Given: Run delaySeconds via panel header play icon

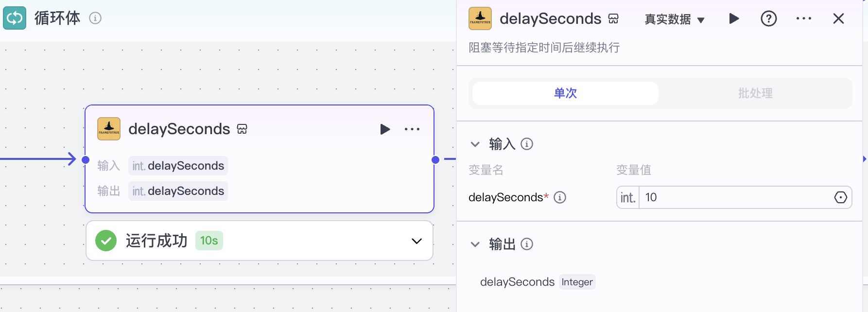Looking at the screenshot, I should pos(733,18).
